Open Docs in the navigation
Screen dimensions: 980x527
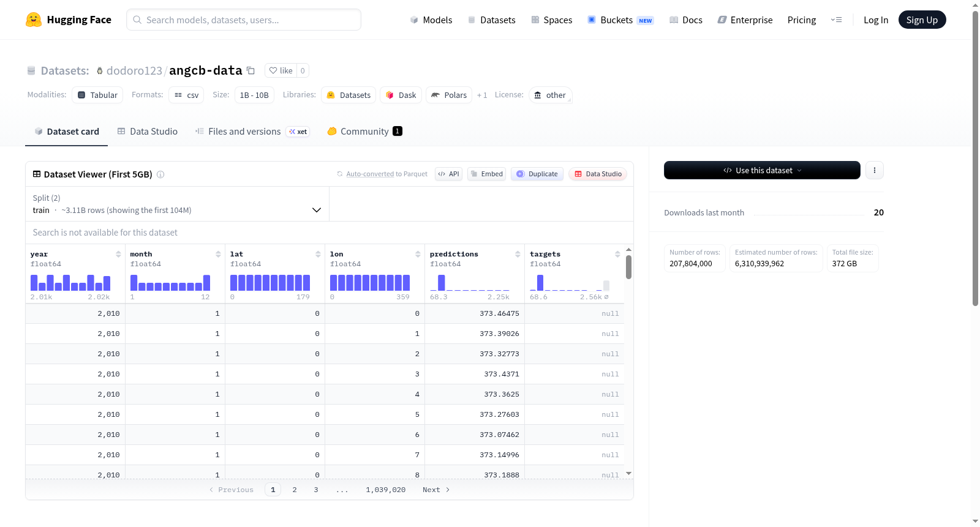(x=686, y=20)
